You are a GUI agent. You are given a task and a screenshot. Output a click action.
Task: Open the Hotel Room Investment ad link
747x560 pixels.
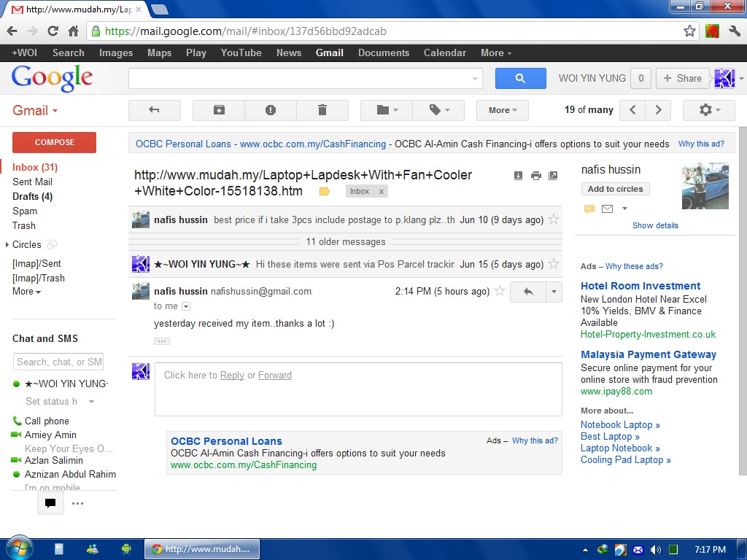pos(640,286)
